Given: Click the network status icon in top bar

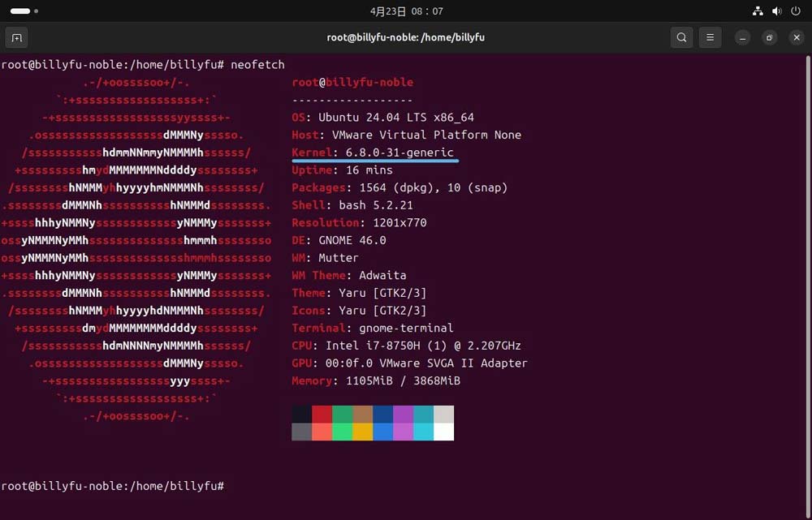Looking at the screenshot, I should point(757,11).
